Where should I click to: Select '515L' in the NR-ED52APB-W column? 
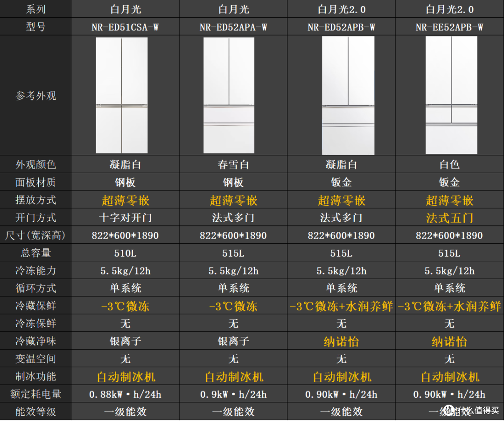pyautogui.click(x=341, y=253)
